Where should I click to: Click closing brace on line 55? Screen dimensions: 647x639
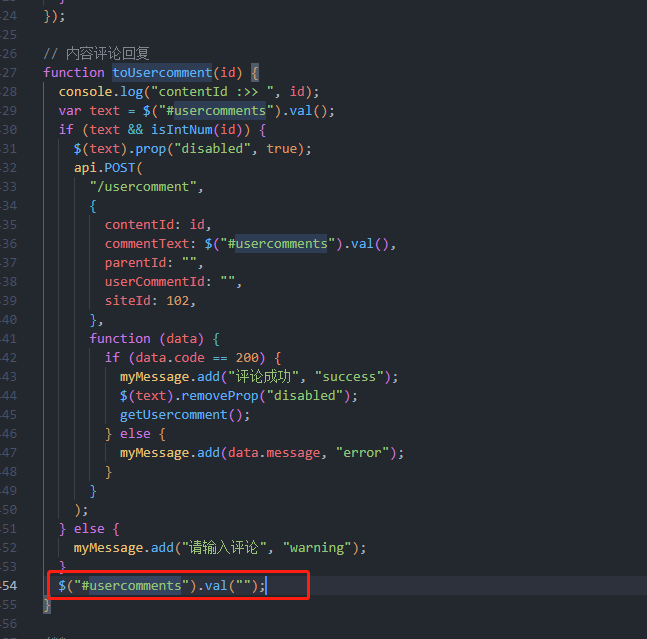point(47,605)
